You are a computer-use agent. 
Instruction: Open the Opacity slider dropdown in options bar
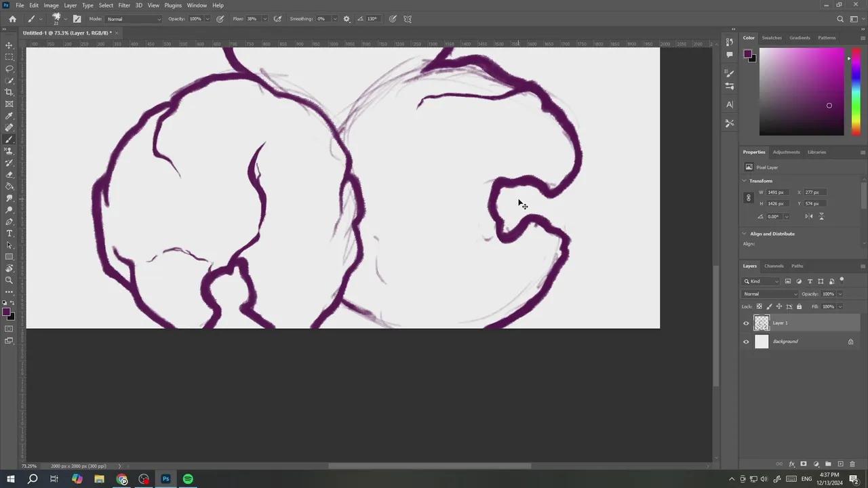point(208,19)
